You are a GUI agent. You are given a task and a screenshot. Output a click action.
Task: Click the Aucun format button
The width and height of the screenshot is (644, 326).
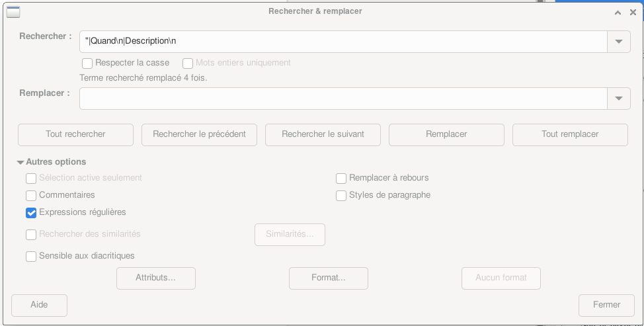pyautogui.click(x=501, y=278)
